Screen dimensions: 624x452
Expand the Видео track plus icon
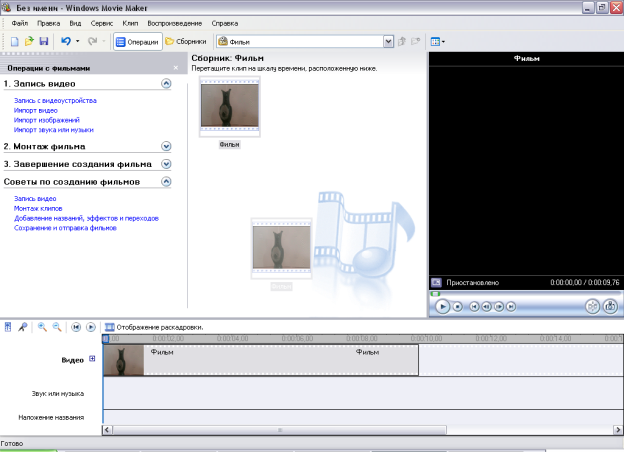pos(92,358)
